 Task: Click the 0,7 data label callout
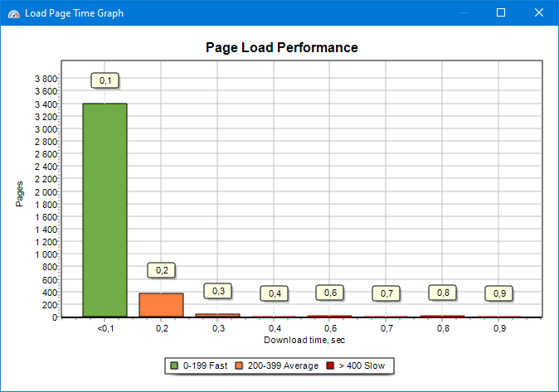(386, 293)
